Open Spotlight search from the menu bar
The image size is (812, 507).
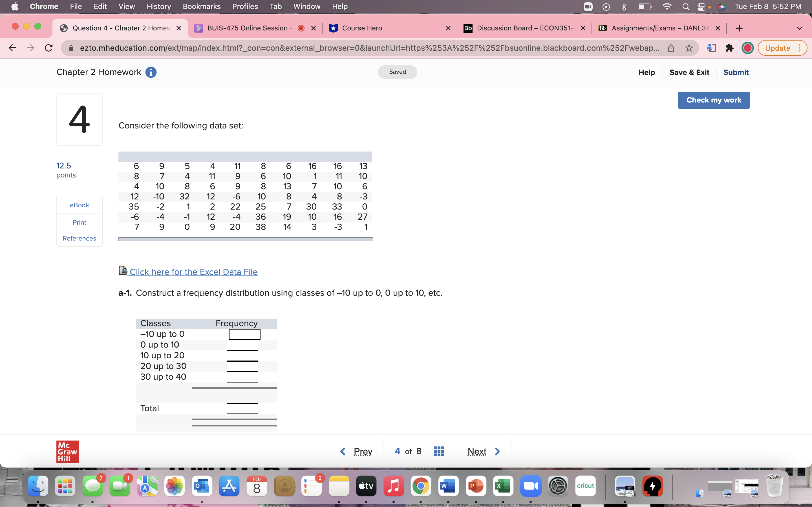coord(686,6)
